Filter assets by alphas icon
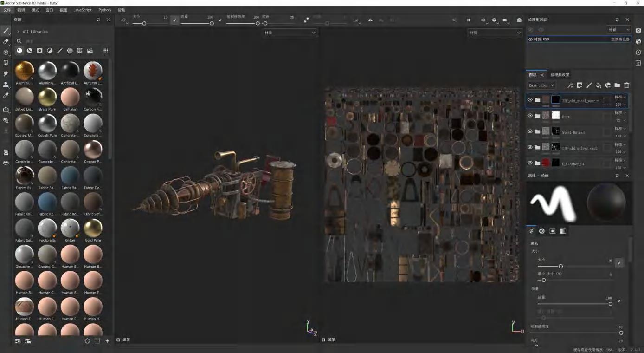 pos(70,51)
